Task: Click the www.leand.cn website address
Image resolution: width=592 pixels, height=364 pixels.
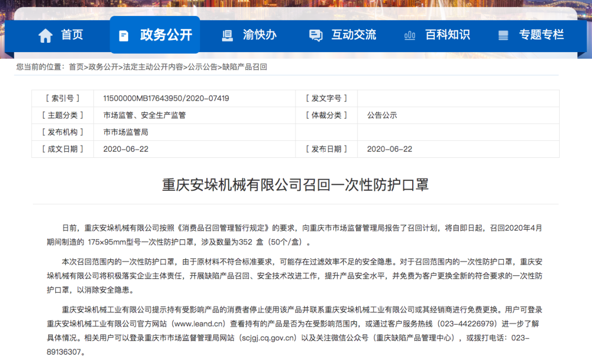Action: (x=198, y=324)
